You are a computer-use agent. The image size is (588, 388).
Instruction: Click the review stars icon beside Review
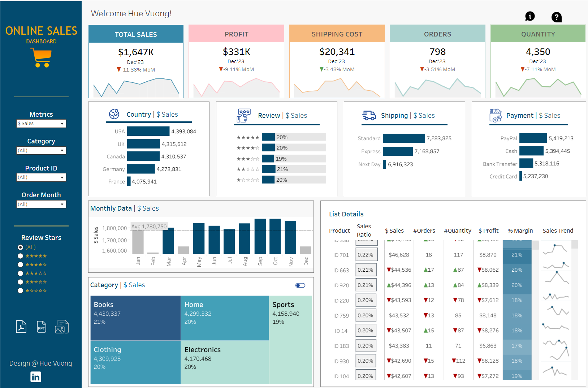click(244, 116)
